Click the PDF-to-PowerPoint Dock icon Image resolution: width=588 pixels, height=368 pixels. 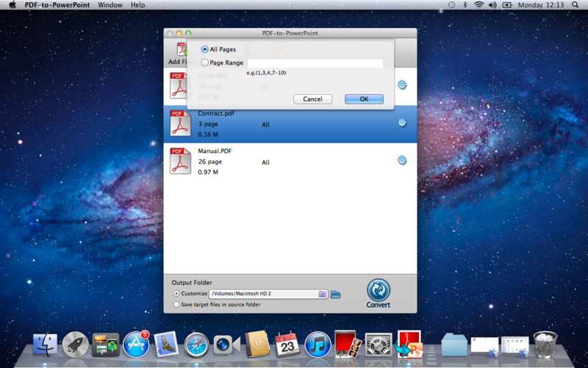pos(409,344)
